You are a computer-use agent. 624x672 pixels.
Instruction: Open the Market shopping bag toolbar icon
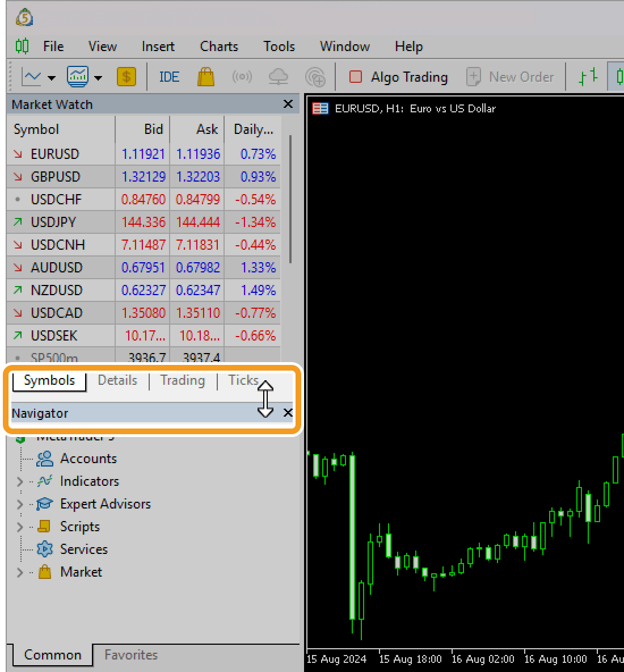click(206, 77)
